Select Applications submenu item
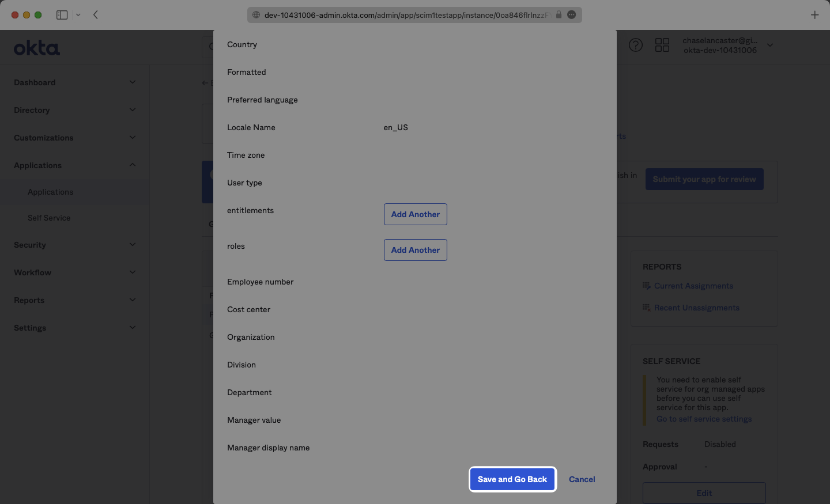This screenshot has width=830, height=504. pyautogui.click(x=50, y=192)
